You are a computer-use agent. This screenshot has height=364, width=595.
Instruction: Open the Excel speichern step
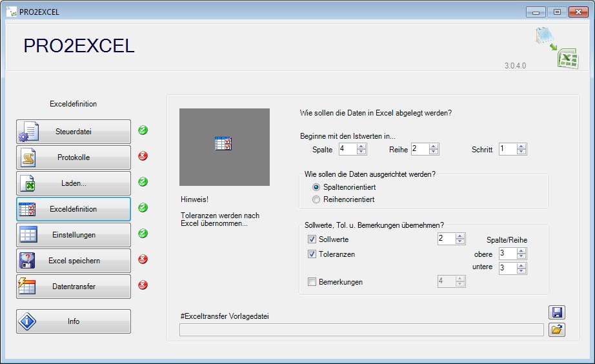click(74, 260)
